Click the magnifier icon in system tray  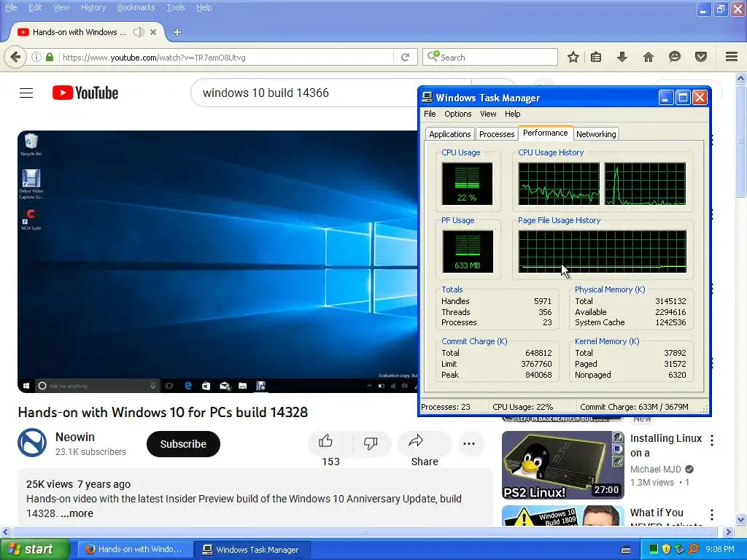[x=693, y=550]
